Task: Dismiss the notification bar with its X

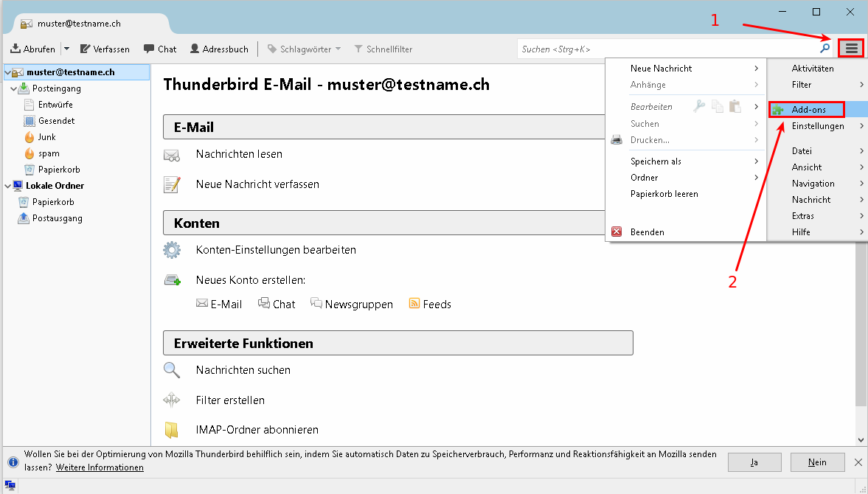Action: tap(858, 462)
